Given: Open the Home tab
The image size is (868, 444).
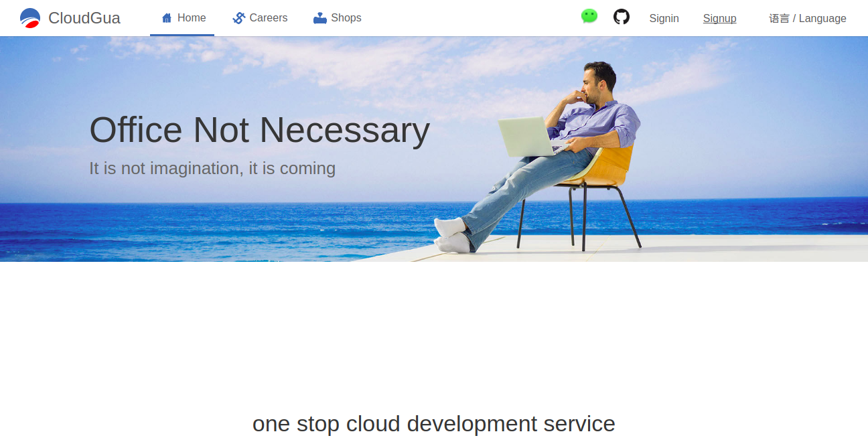Looking at the screenshot, I should 182,18.
